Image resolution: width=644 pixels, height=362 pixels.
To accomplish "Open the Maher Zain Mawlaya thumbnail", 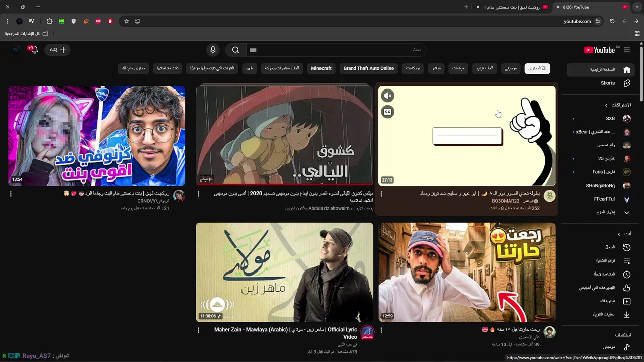I will (x=284, y=272).
